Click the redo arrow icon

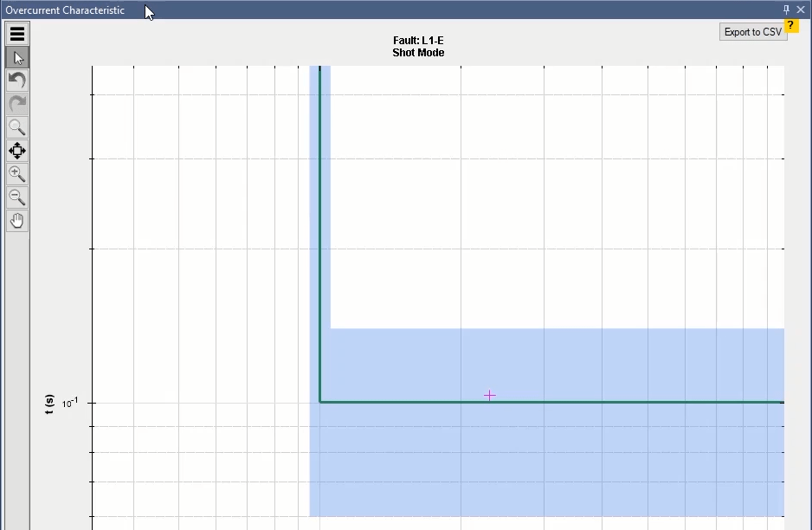tap(17, 104)
